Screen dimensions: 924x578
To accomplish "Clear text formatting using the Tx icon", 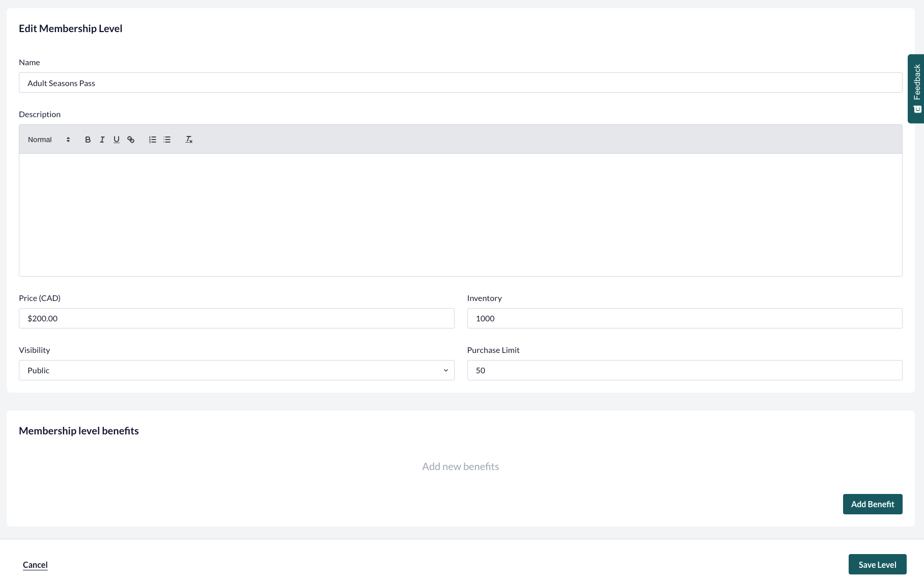I will click(188, 139).
